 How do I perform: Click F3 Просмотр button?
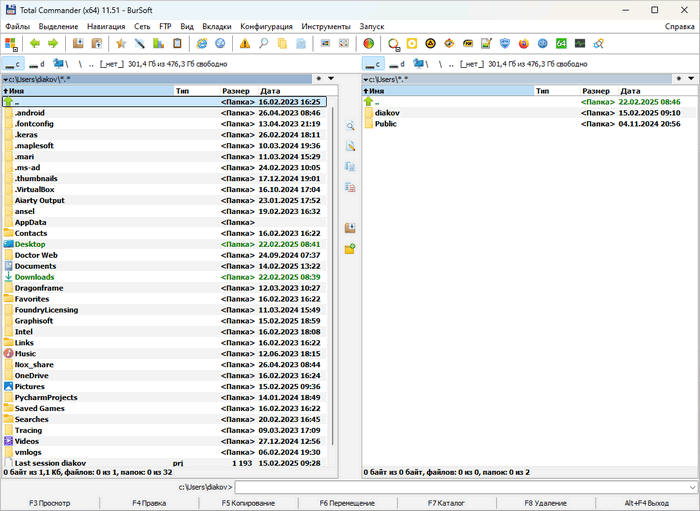[x=50, y=503]
